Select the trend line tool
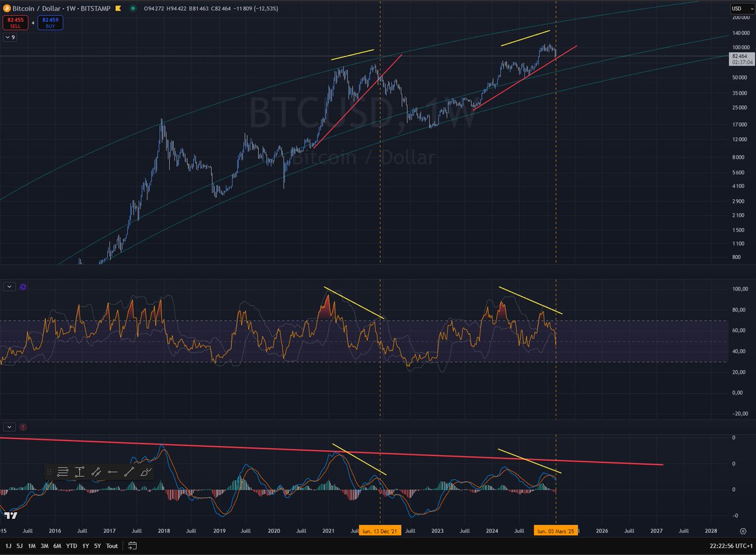This screenshot has width=756, height=555. pos(129,471)
